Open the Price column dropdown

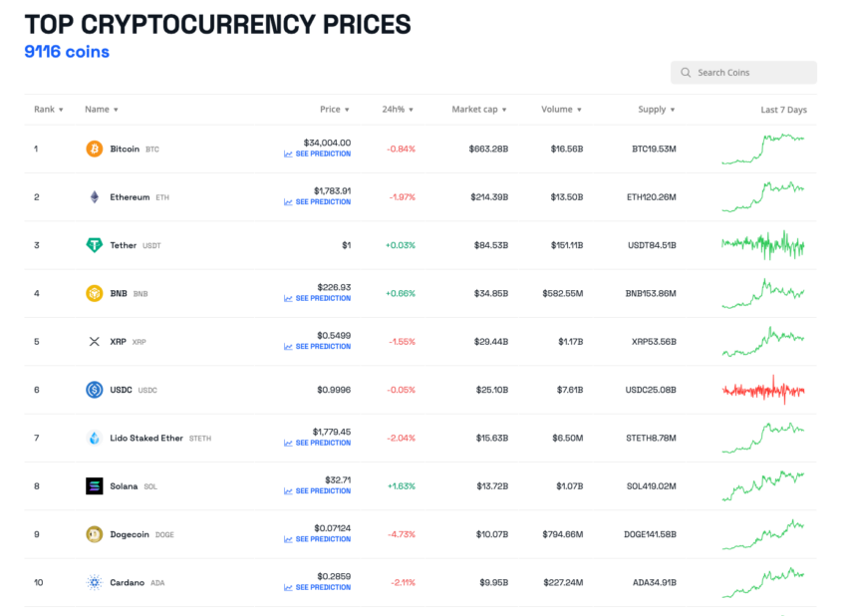click(x=335, y=110)
